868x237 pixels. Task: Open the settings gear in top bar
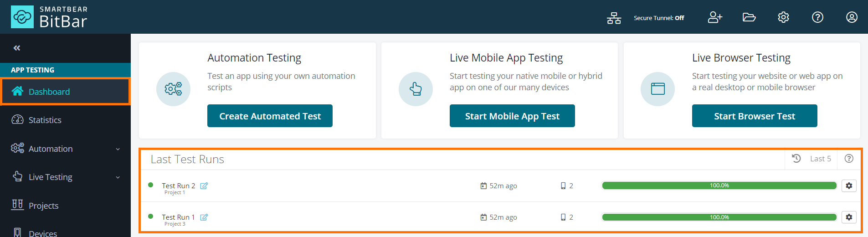click(x=783, y=17)
